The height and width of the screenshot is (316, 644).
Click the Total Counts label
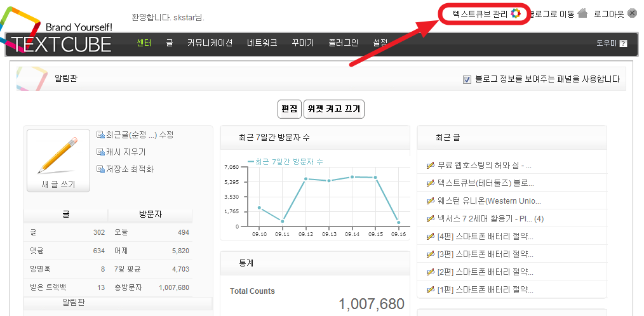(x=252, y=291)
